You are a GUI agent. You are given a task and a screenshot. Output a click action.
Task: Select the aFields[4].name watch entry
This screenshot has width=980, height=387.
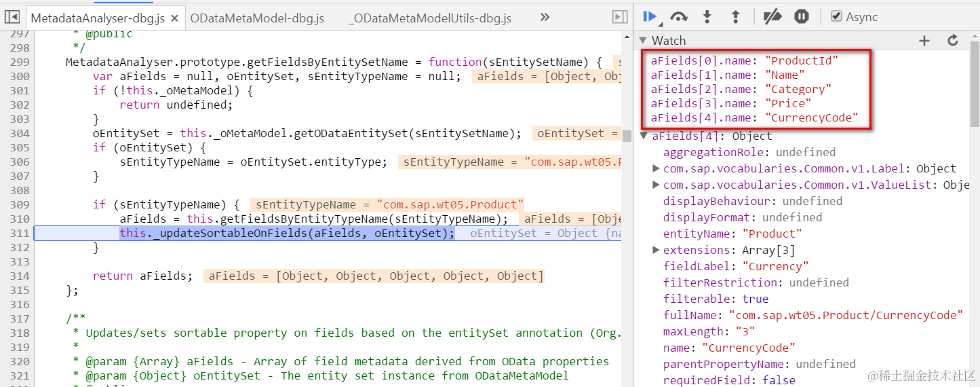755,117
